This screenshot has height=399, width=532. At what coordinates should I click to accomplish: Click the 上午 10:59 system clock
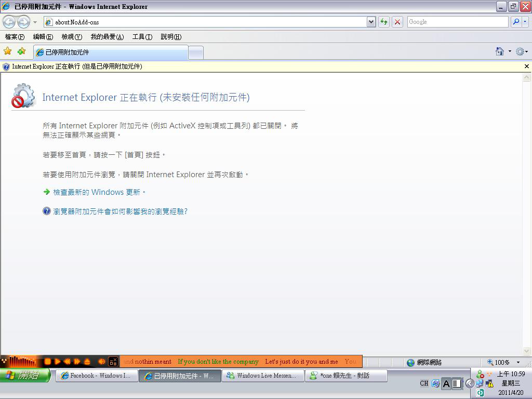tap(511, 374)
